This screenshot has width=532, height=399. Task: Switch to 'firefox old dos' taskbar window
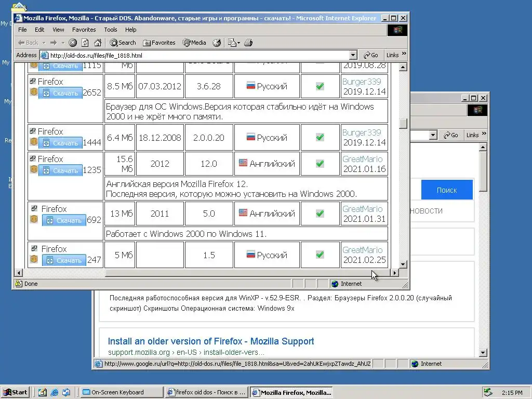(206, 392)
